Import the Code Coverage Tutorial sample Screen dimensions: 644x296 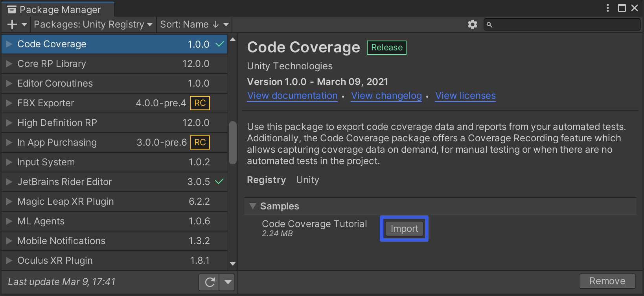pos(404,229)
